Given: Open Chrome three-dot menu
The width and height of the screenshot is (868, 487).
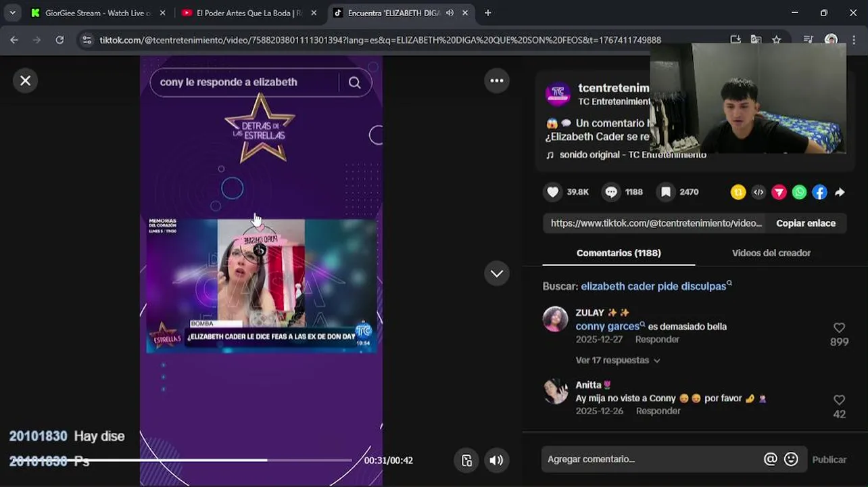Looking at the screenshot, I should pyautogui.click(x=855, y=40).
